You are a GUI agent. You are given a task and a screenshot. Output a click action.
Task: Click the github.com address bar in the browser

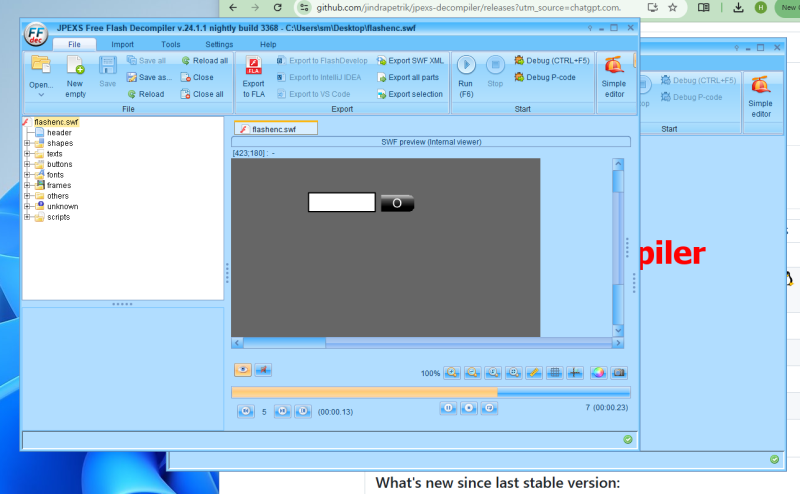tap(468, 8)
